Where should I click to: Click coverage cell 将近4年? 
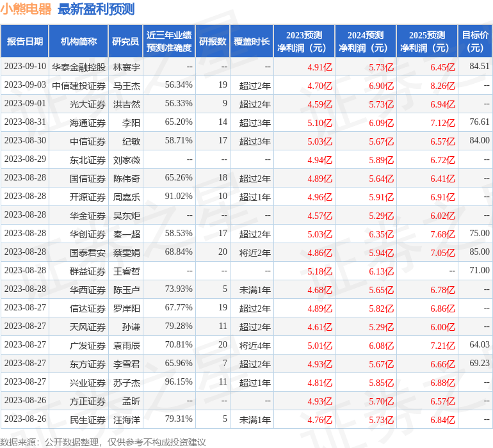(255, 346)
